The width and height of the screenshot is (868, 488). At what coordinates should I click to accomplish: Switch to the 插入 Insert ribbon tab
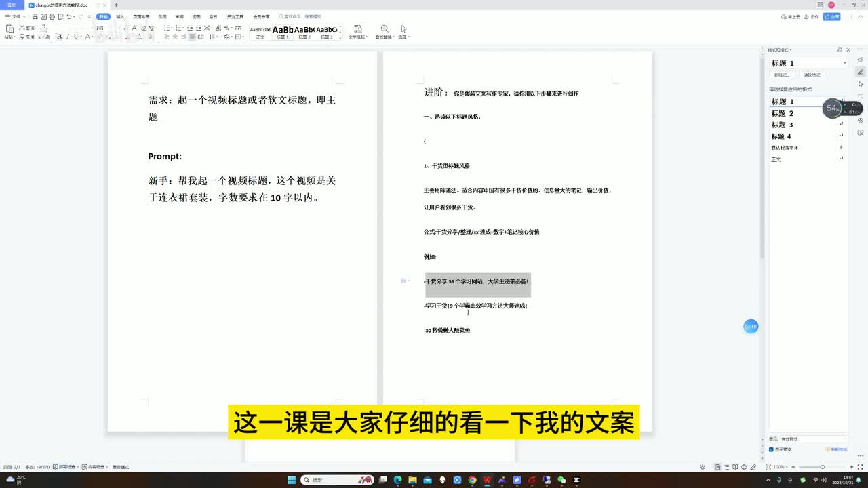[x=120, y=16]
